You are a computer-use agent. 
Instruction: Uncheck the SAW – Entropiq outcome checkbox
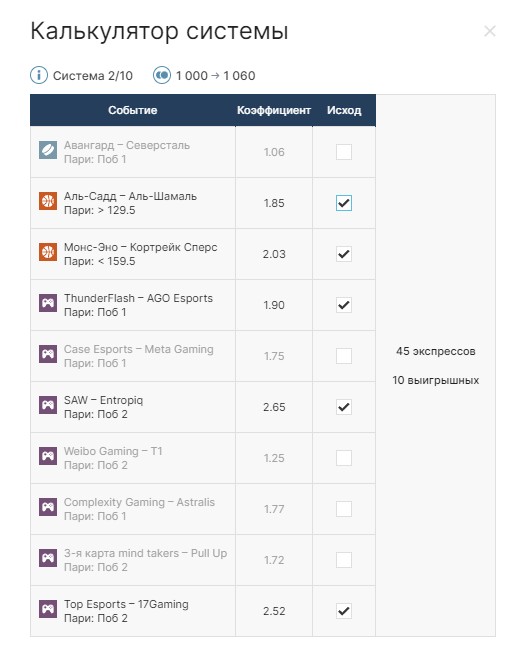(x=344, y=407)
